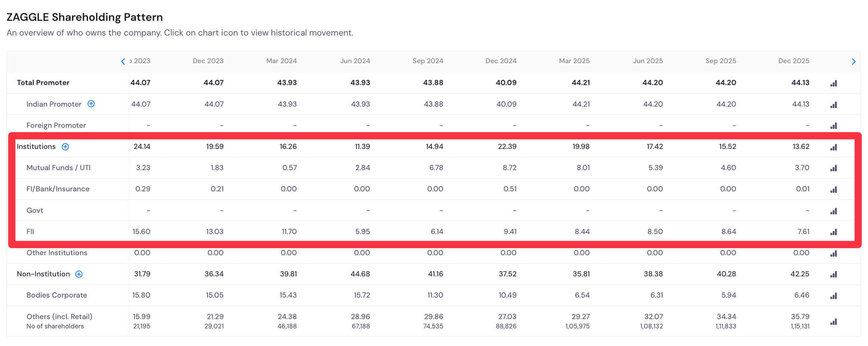Open FII historical movement chart icon

(x=834, y=232)
